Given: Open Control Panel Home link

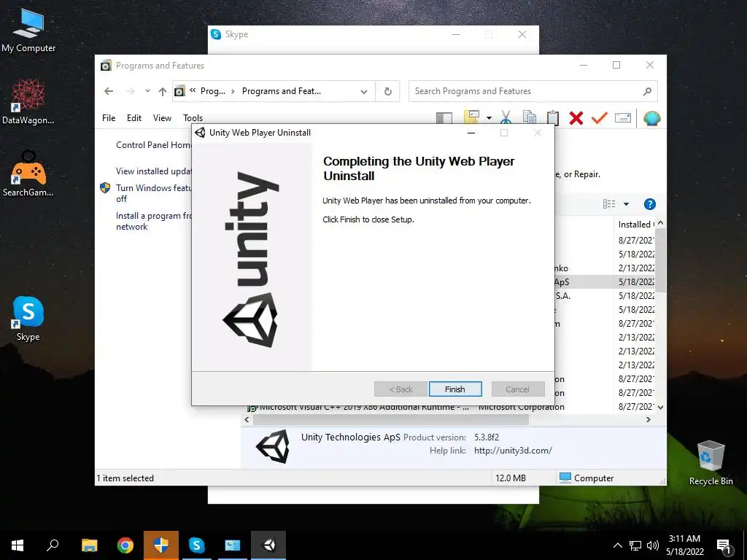Looking at the screenshot, I should (x=153, y=145).
